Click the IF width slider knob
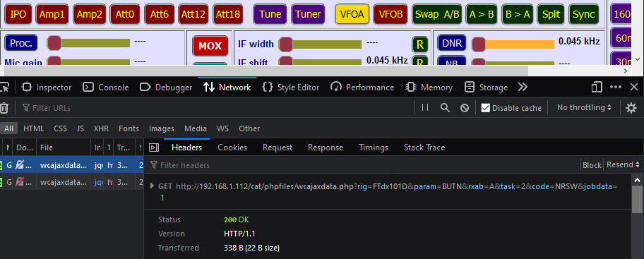Image resolution: width=644 pixels, height=259 pixels. [x=286, y=44]
